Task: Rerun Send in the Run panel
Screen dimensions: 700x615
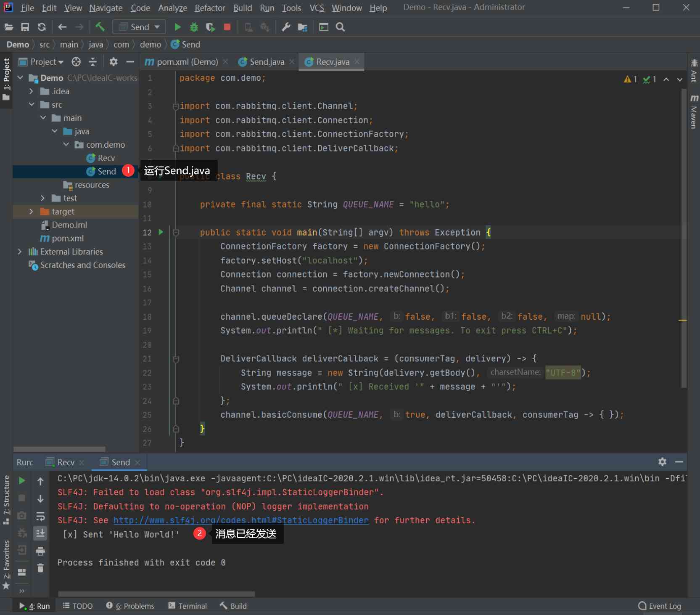Action: [22, 481]
